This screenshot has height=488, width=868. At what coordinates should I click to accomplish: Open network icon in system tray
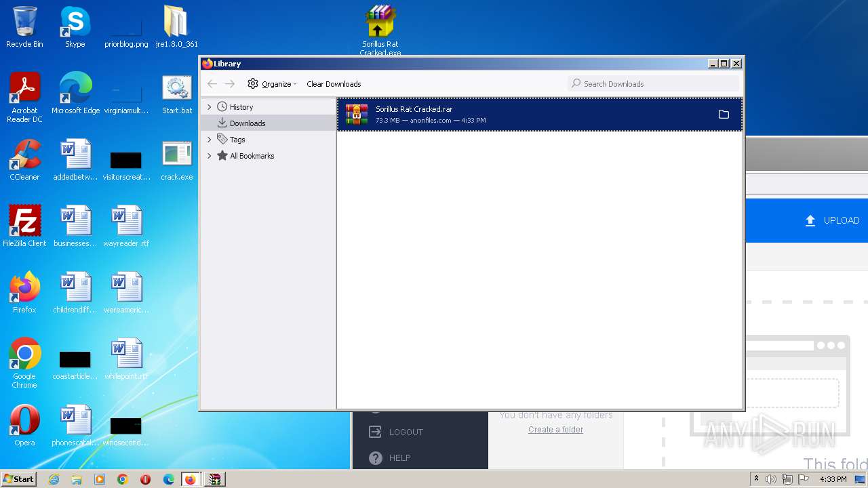click(787, 479)
